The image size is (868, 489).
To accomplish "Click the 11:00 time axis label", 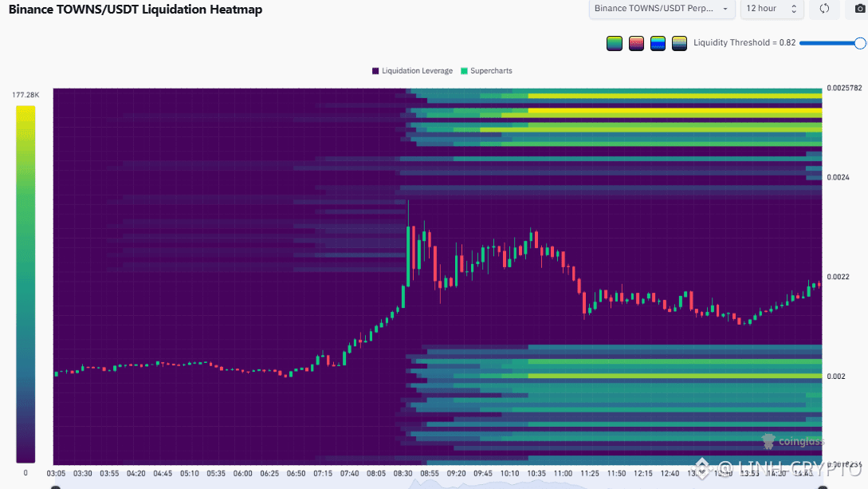I will (563, 474).
